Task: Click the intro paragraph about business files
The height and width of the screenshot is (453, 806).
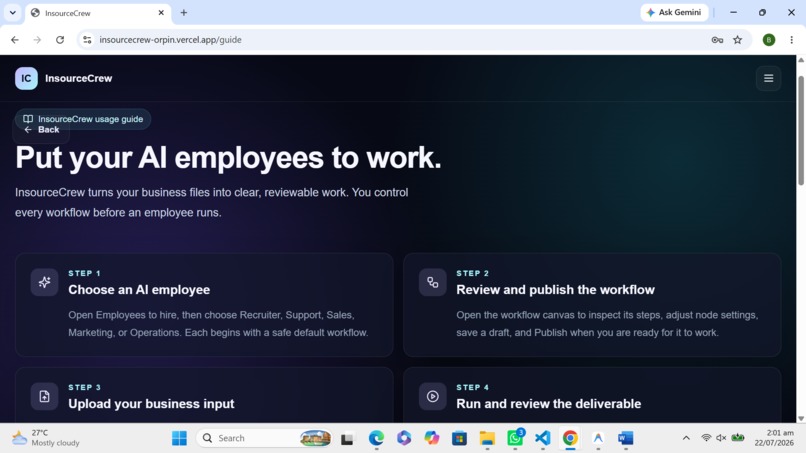Action: pos(211,202)
